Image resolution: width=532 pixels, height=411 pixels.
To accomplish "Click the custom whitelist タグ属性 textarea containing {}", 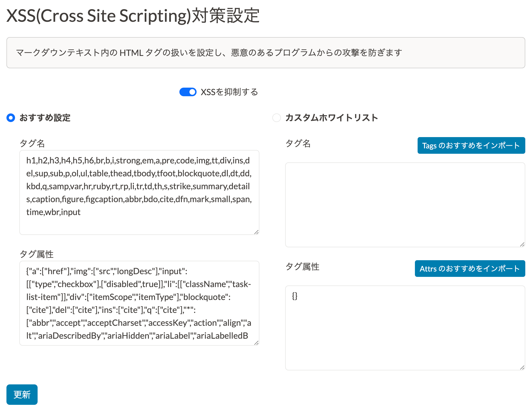I will click(x=405, y=328).
